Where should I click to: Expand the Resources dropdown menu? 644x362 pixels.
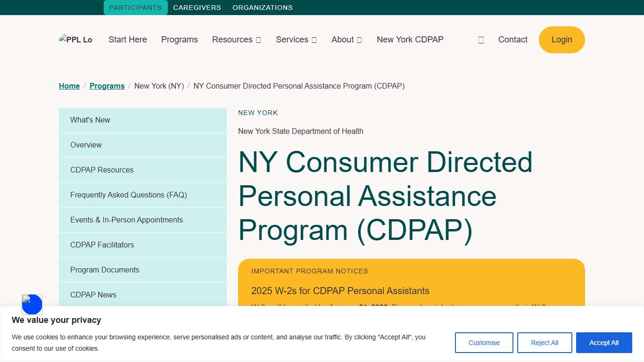pyautogui.click(x=236, y=40)
